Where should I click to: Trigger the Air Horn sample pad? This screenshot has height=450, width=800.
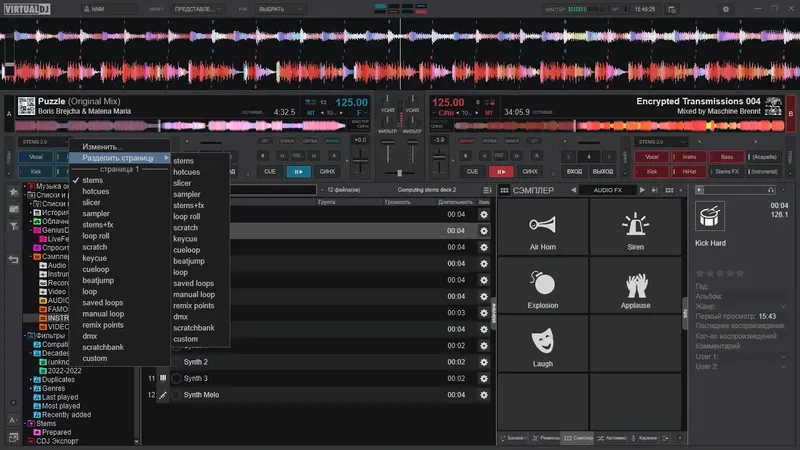tap(543, 227)
